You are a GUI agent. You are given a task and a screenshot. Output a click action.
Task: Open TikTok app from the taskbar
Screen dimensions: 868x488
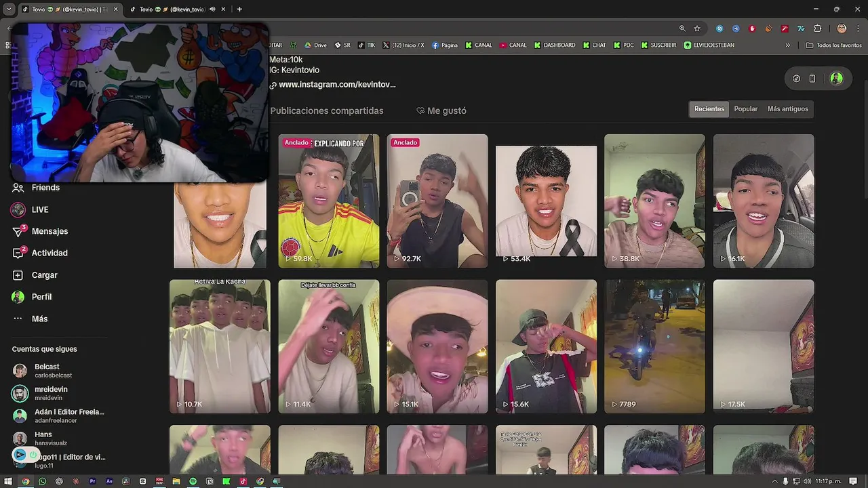click(243, 481)
